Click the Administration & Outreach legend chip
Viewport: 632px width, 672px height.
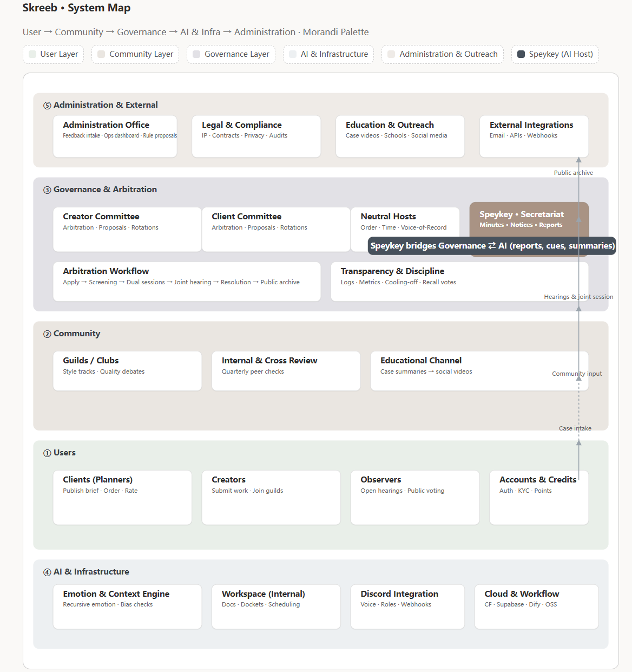click(x=443, y=54)
